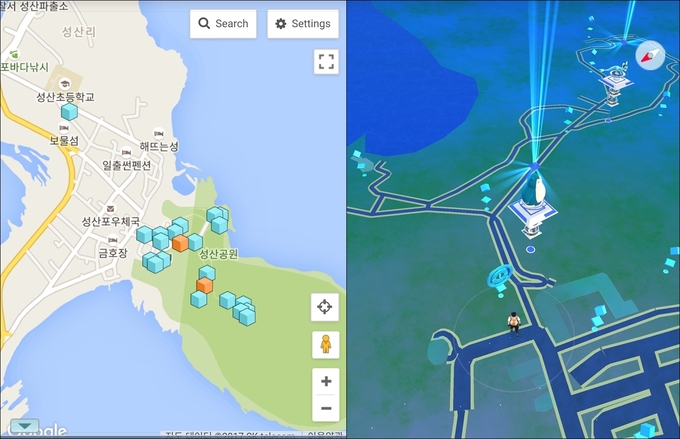Click the lower orange cube in the park
Screen dimensions: 680x439
[x=204, y=285]
